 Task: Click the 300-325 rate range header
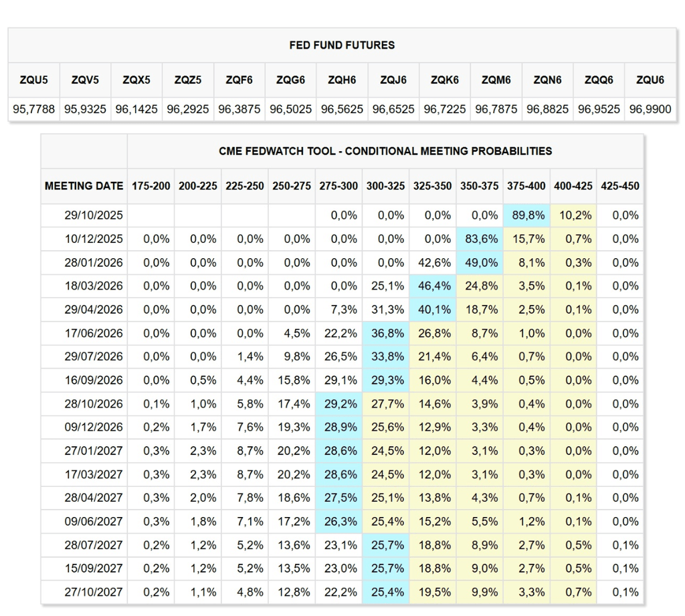[385, 186]
